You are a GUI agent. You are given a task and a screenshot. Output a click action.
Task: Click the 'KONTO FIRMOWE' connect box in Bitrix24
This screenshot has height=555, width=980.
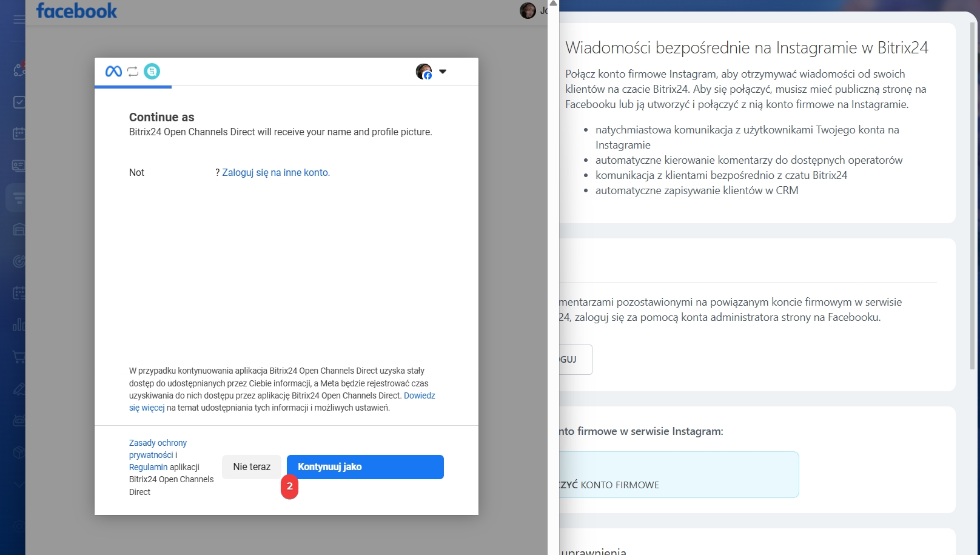(x=679, y=474)
